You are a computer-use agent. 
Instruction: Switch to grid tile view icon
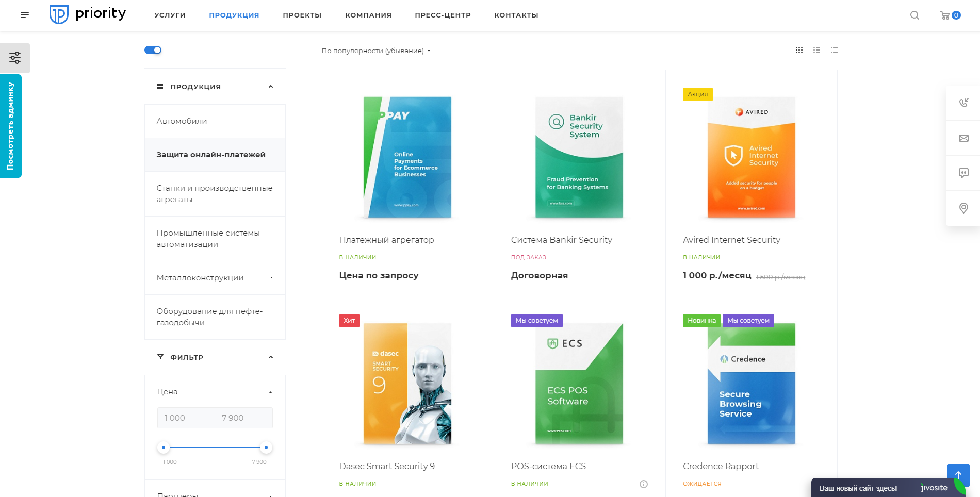pyautogui.click(x=799, y=50)
